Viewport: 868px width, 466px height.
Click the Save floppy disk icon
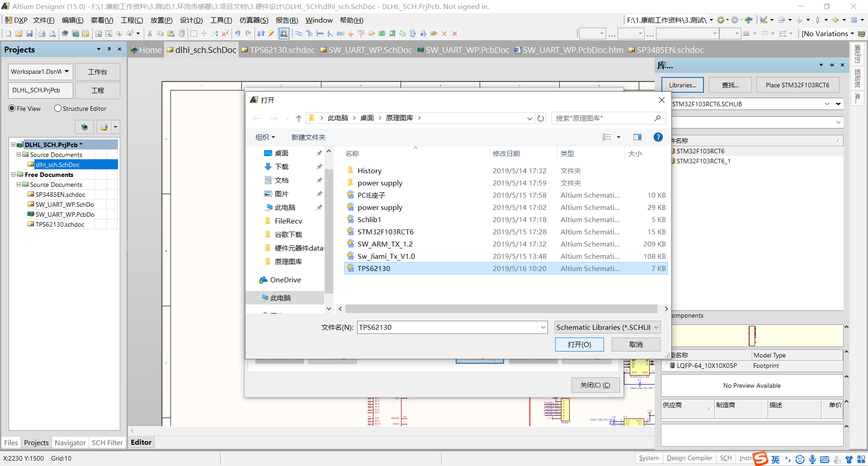[29, 33]
